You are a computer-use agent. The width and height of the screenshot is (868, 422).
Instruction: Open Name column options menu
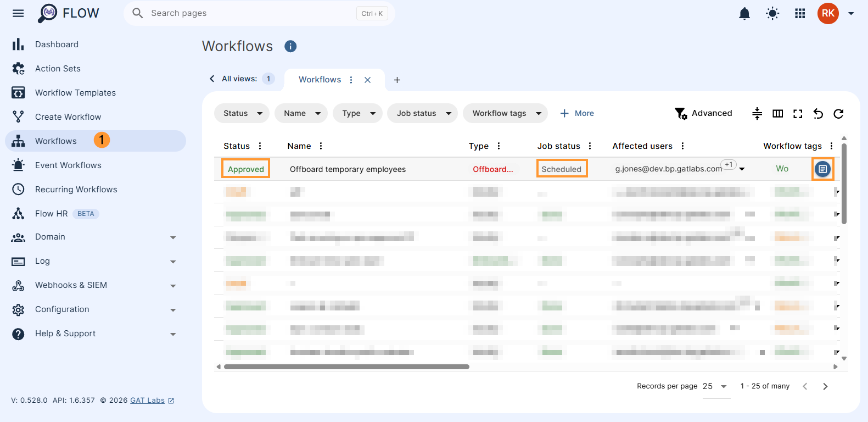[x=321, y=146]
